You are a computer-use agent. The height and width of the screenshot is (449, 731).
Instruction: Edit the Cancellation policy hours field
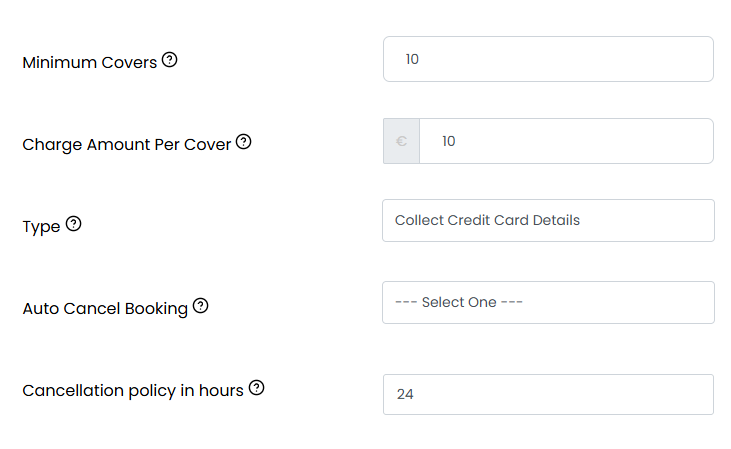(548, 394)
